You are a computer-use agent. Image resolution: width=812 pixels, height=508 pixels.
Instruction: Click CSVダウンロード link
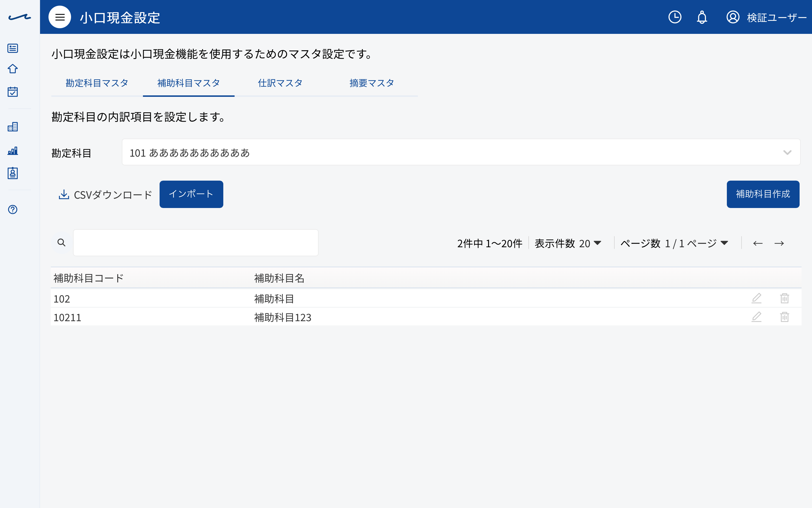(105, 194)
